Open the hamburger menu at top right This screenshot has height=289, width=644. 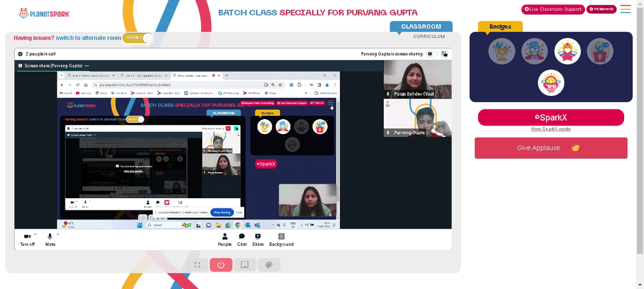625,9
